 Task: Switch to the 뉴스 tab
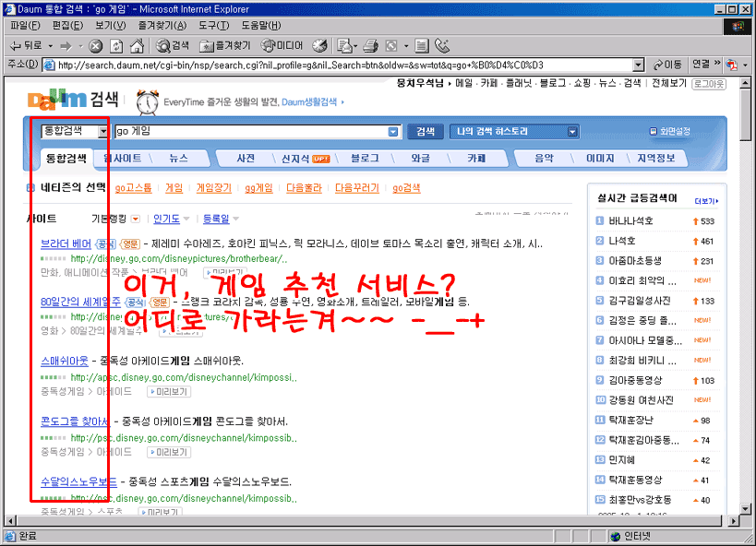pos(179,158)
